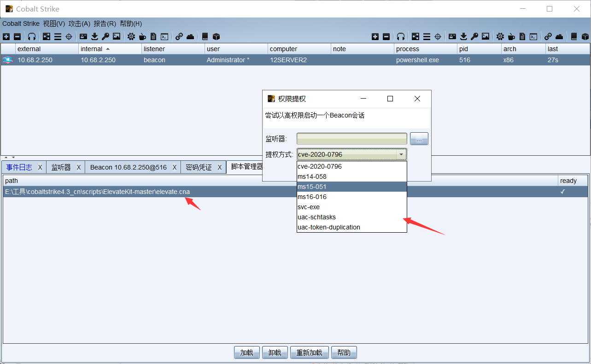The width and height of the screenshot is (591, 364).
Task: Click coffee cup icon in second duplicate toolbar
Action: point(511,36)
